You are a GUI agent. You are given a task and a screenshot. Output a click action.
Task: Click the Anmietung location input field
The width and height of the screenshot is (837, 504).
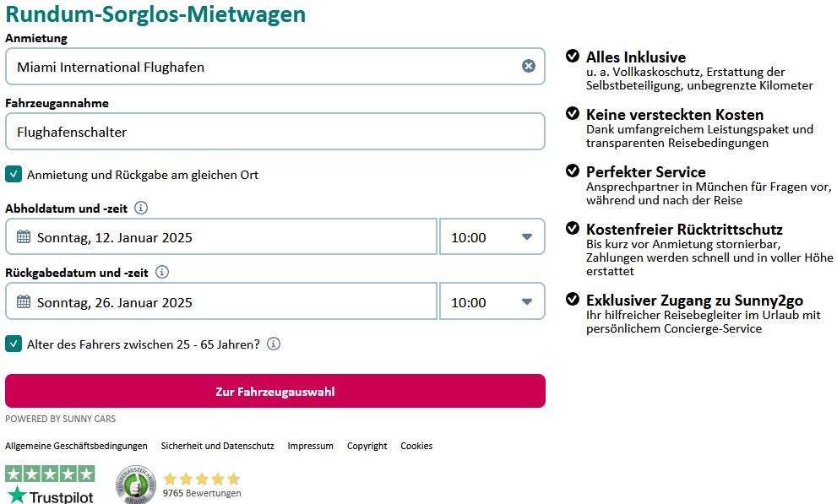[x=267, y=66]
